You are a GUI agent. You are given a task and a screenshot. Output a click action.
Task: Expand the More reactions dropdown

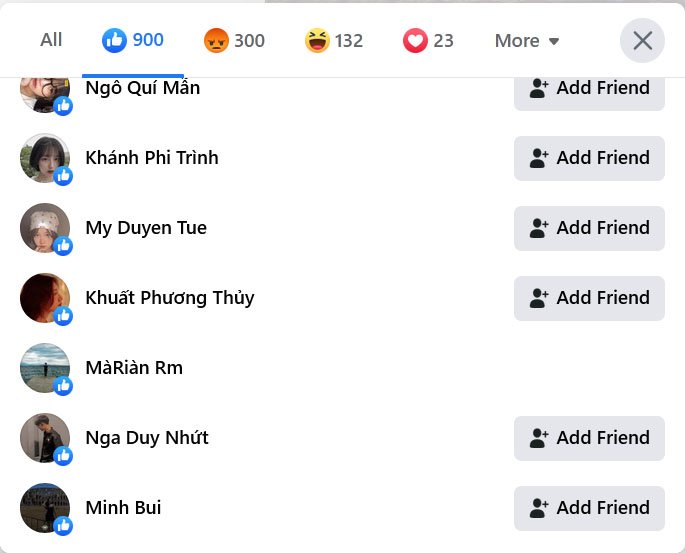527,41
